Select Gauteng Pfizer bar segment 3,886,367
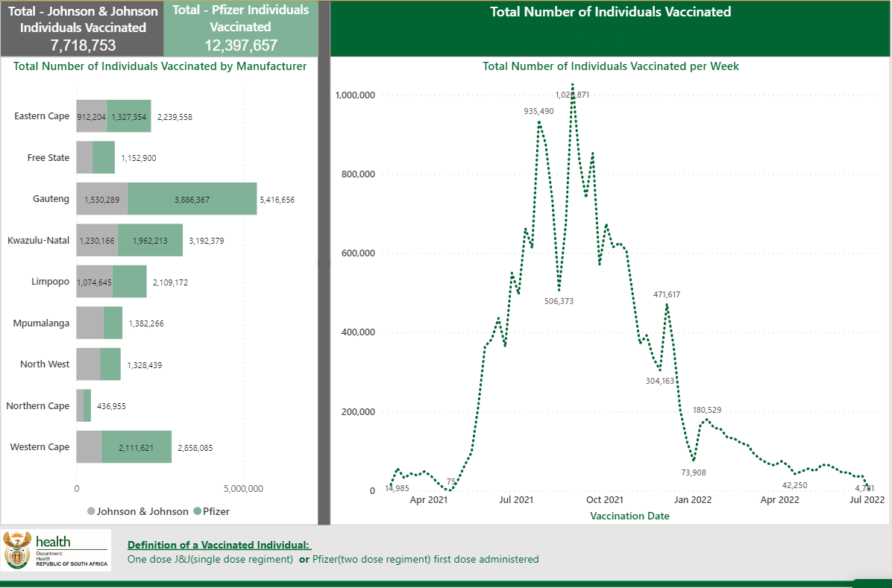The height and width of the screenshot is (588, 892). pos(192,198)
